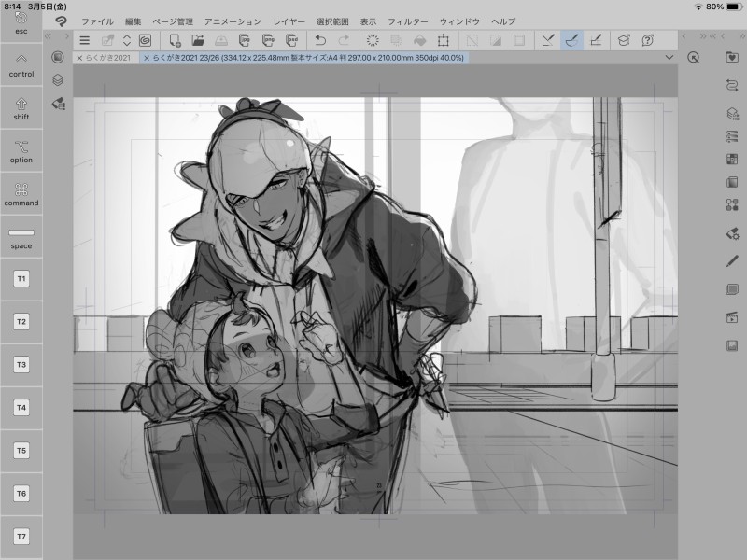Viewport: 747px width, 560px height.
Task: Open the tool property gear-brush icon
Action: [x=732, y=233]
